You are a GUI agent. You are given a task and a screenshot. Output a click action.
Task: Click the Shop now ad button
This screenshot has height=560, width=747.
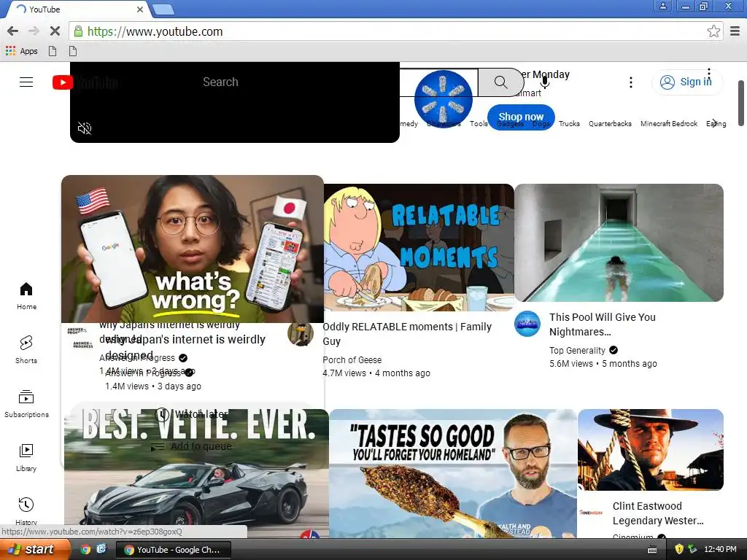(521, 117)
